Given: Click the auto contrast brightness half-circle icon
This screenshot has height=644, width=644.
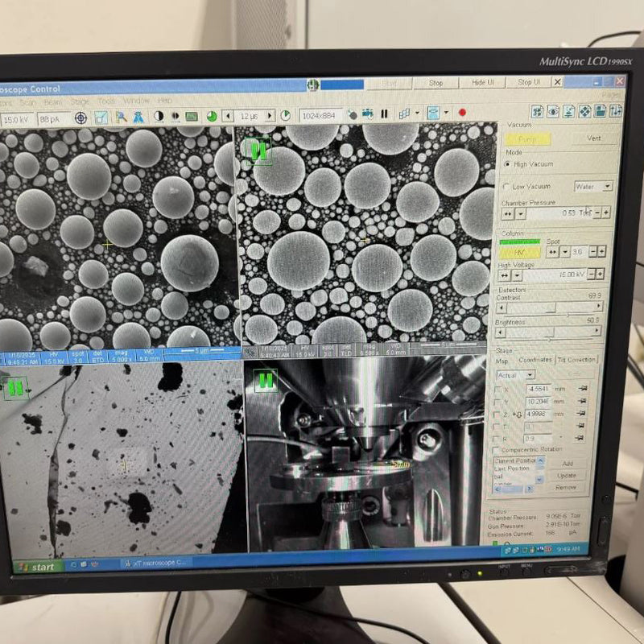Looking at the screenshot, I should (x=159, y=116).
